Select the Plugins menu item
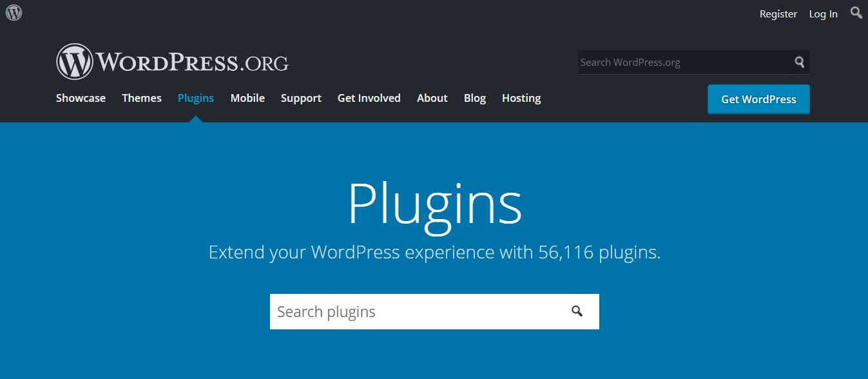868x379 pixels. (196, 98)
